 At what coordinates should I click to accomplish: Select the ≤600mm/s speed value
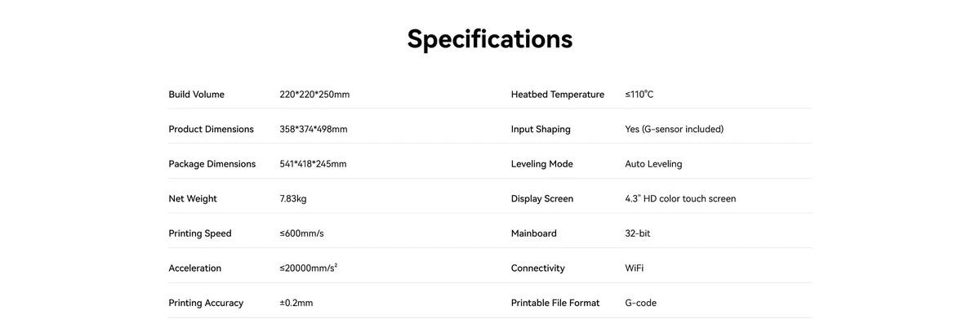[x=301, y=233]
